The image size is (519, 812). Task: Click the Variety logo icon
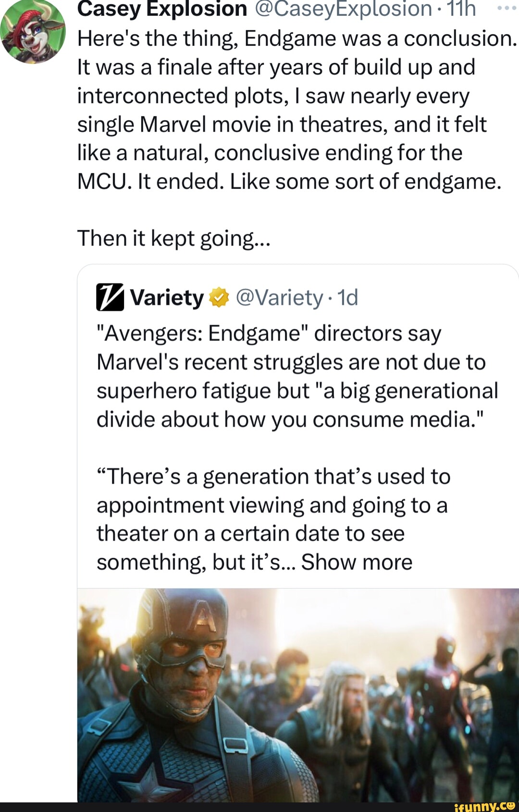click(x=110, y=297)
